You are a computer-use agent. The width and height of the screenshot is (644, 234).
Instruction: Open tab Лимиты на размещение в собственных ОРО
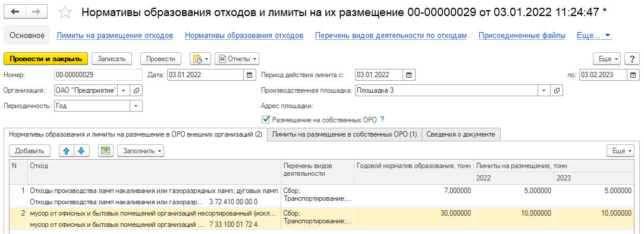(344, 134)
